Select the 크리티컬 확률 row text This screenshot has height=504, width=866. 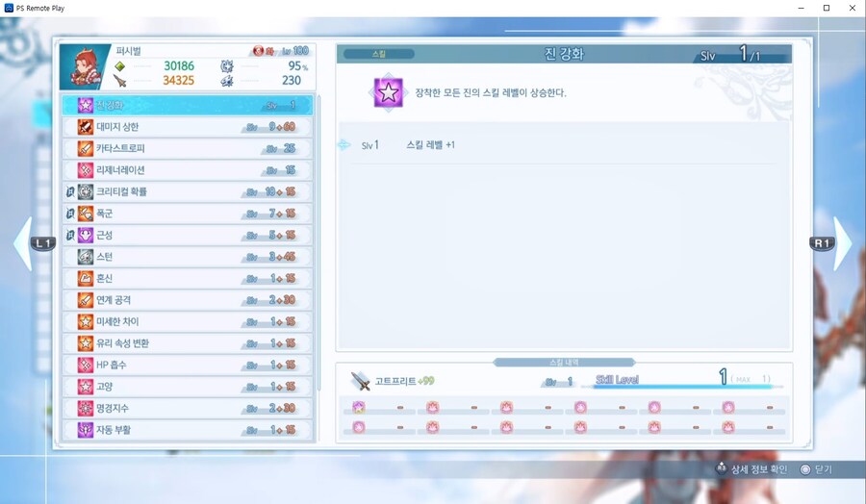pos(121,191)
